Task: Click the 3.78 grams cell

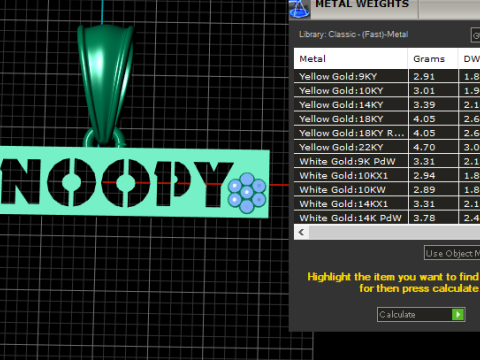Action: (x=433, y=218)
